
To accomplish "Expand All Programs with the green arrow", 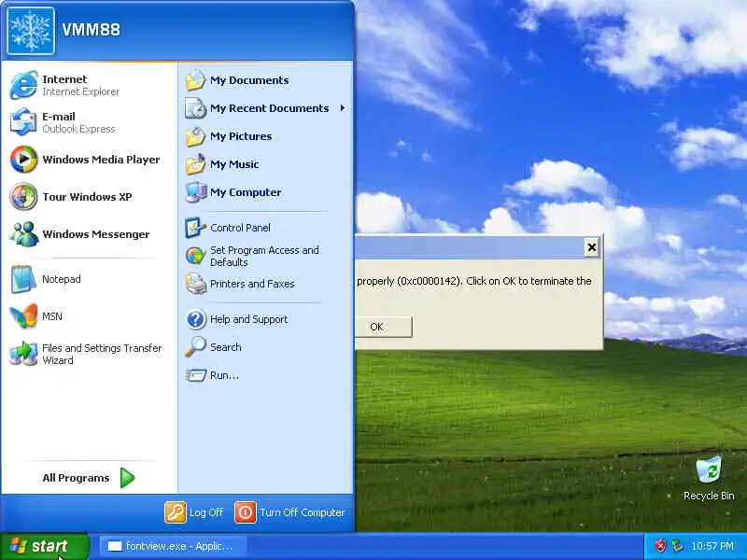I will pos(127,478).
